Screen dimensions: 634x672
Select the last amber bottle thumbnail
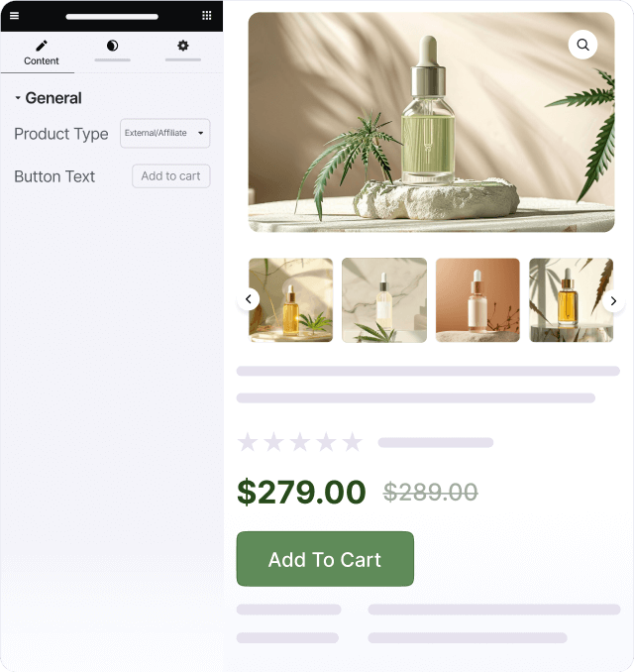[571, 300]
